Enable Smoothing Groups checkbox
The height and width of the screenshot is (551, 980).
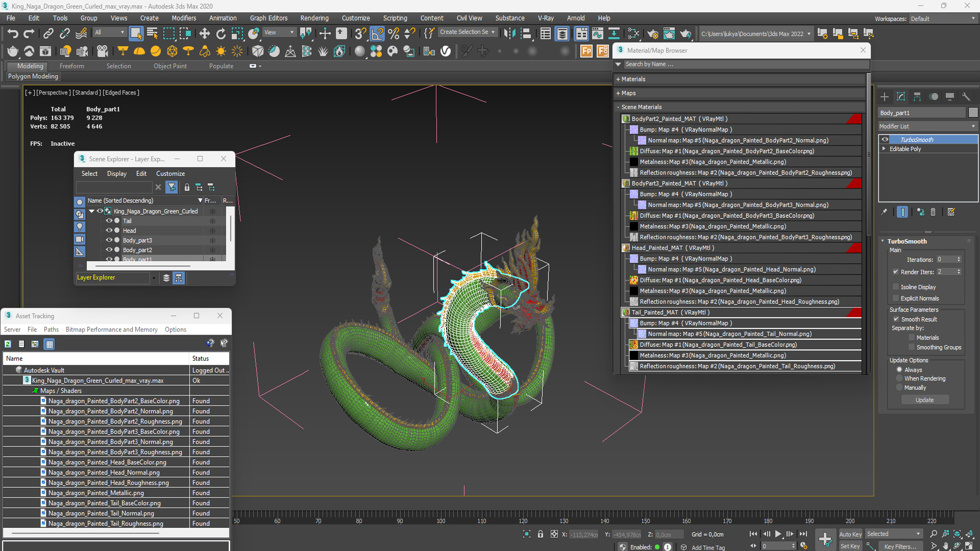[x=912, y=347]
